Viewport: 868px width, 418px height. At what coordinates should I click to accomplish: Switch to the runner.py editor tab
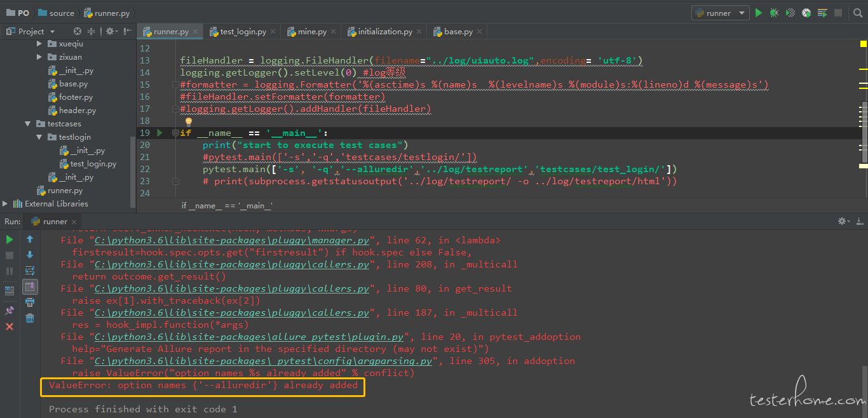(171, 31)
